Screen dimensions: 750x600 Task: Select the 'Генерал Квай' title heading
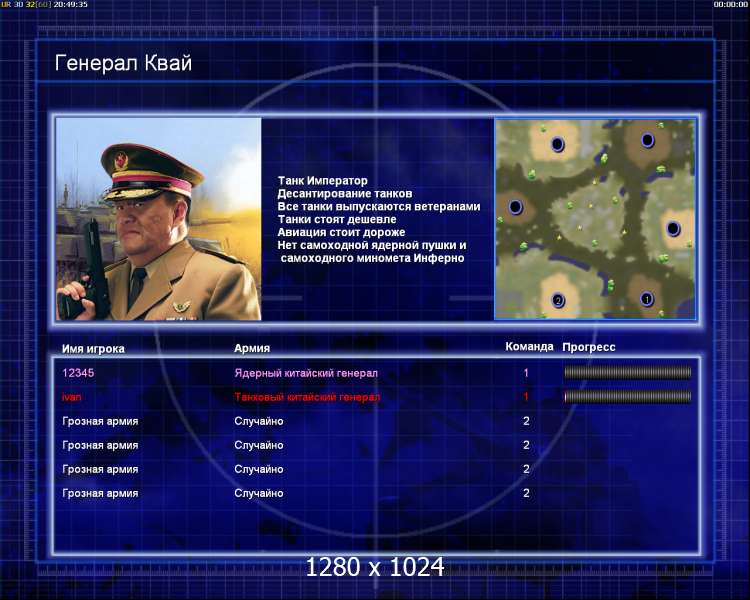[123, 63]
